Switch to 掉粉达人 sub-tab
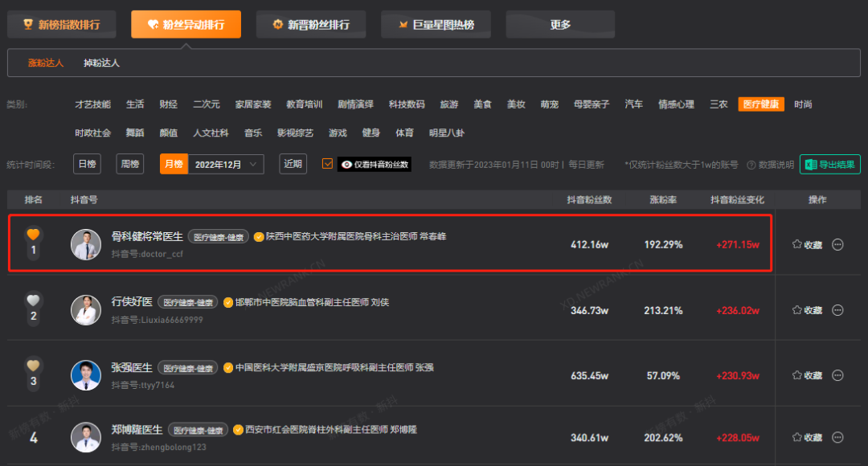This screenshot has height=466, width=868. pyautogui.click(x=101, y=63)
